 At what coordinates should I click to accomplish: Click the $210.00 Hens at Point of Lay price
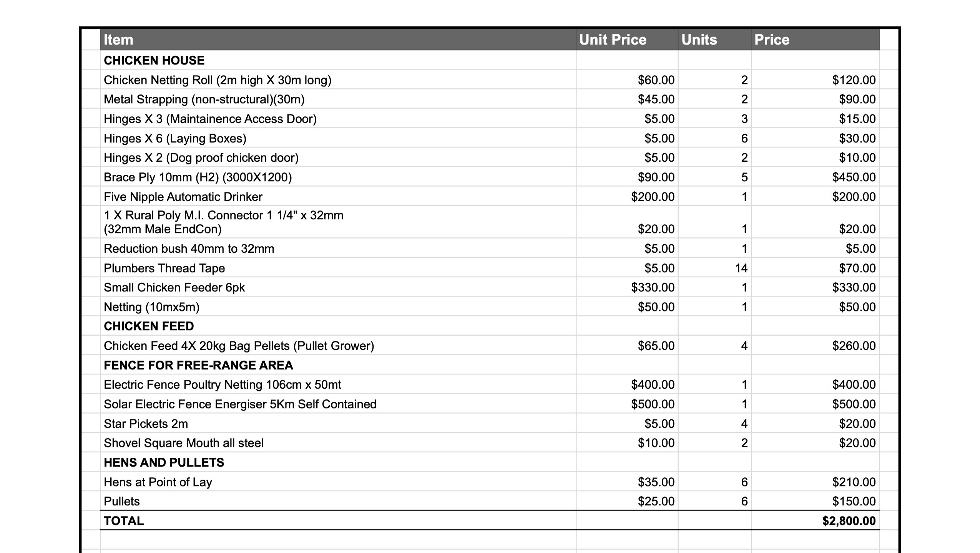click(854, 482)
